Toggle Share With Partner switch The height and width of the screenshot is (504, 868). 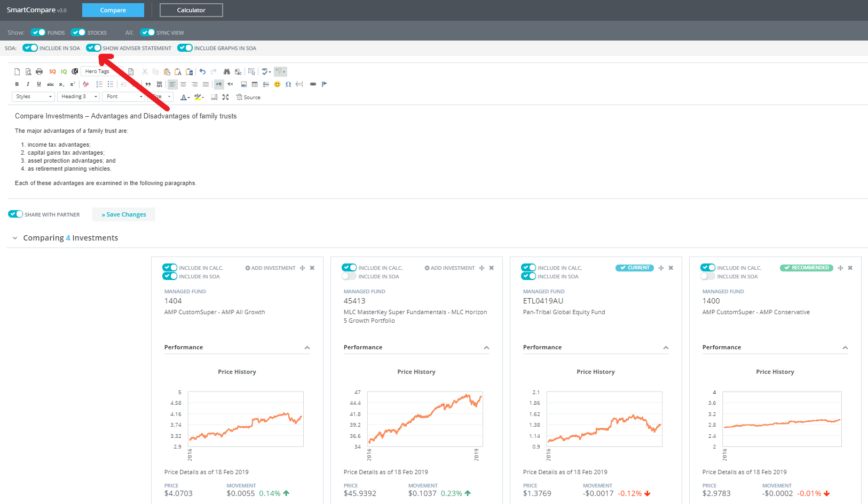(x=15, y=214)
